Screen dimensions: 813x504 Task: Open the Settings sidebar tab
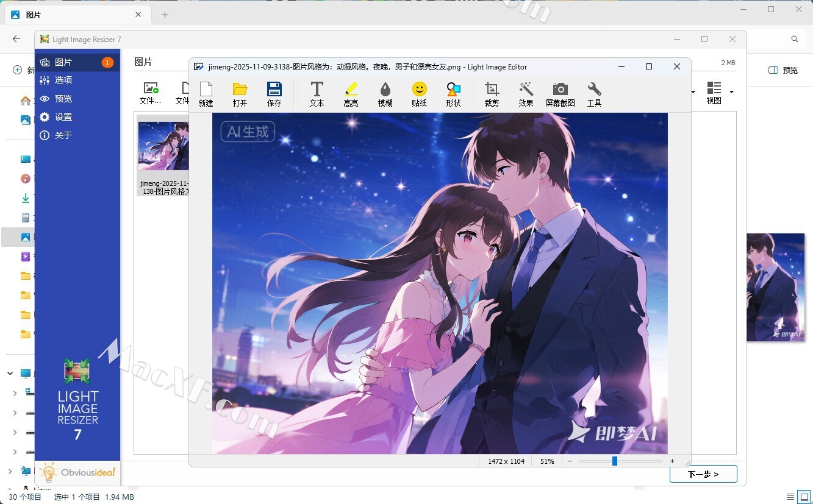click(63, 117)
